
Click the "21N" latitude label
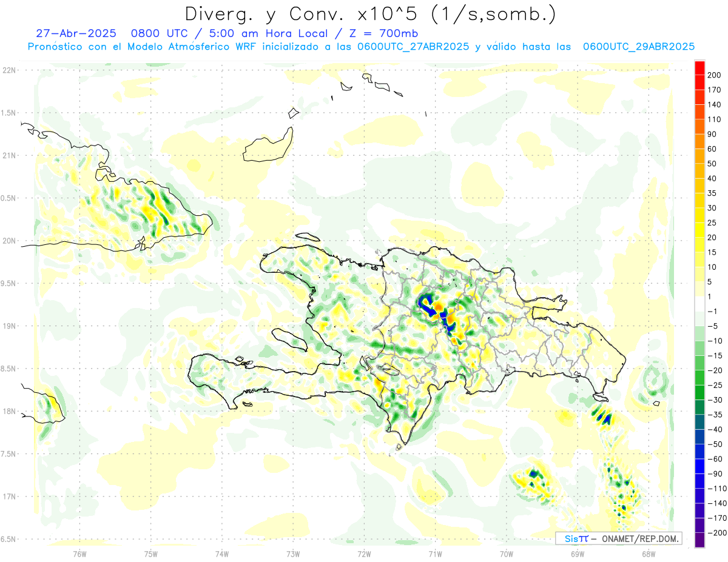(9, 155)
